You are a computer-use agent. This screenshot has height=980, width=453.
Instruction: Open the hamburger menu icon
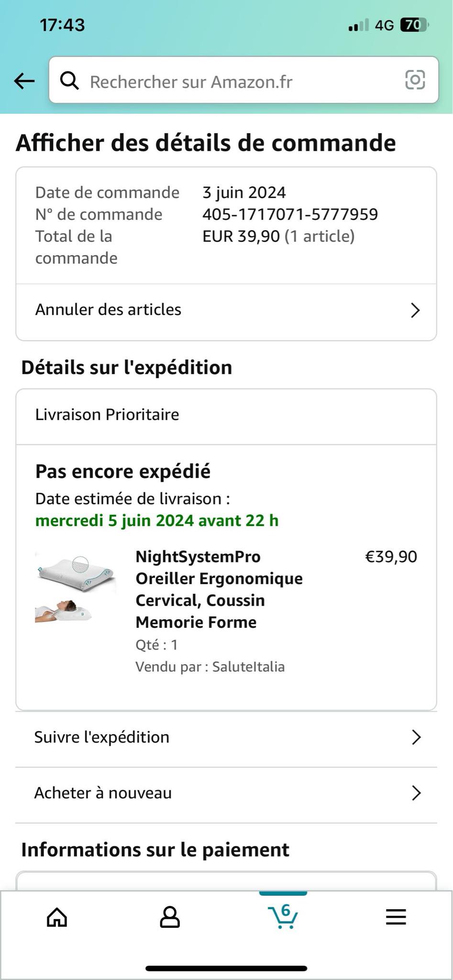coord(396,917)
